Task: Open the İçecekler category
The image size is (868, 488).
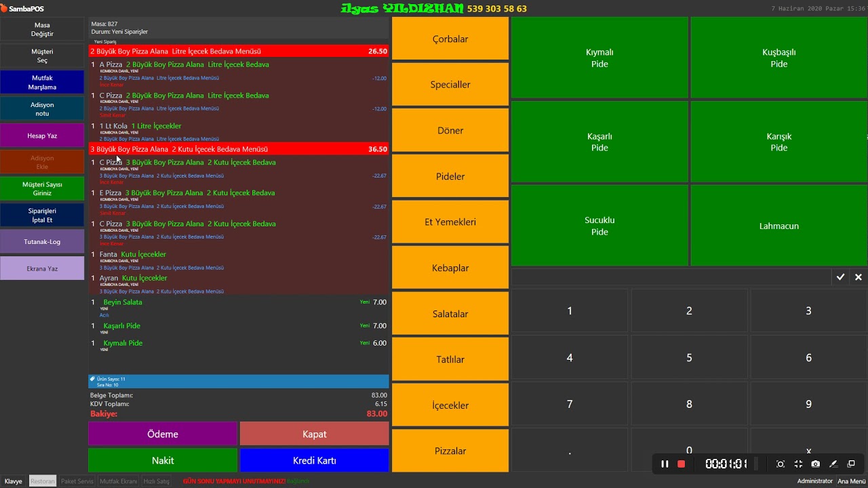Action: point(450,405)
